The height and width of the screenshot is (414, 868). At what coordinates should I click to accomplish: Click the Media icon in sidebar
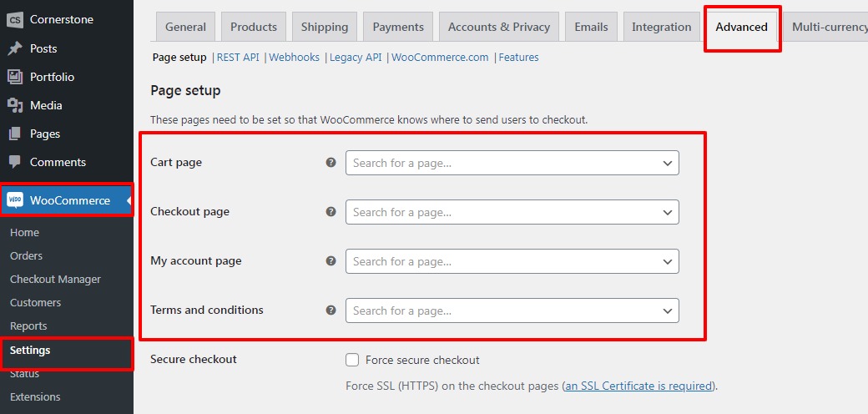[15, 105]
